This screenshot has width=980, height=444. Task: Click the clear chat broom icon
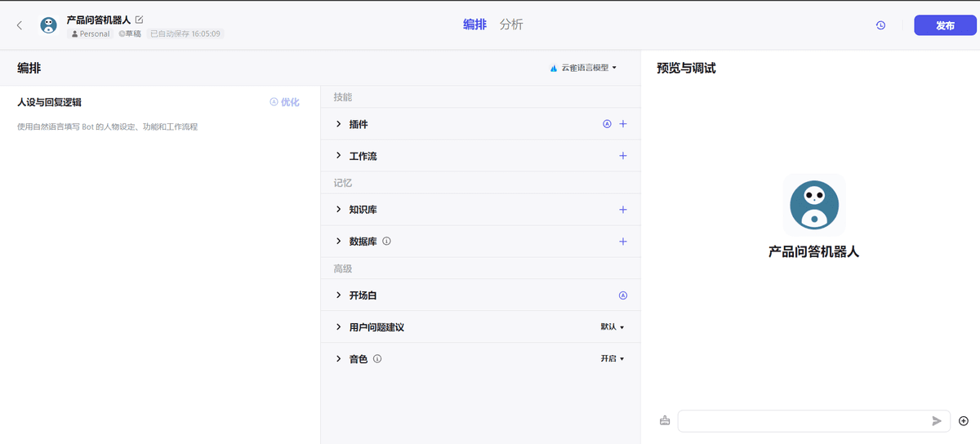click(x=665, y=421)
